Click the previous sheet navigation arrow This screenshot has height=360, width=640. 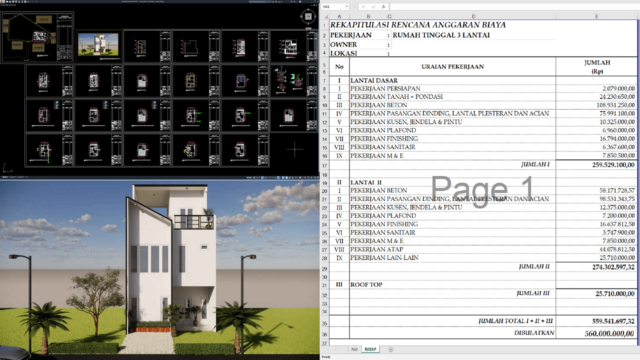tap(328, 349)
